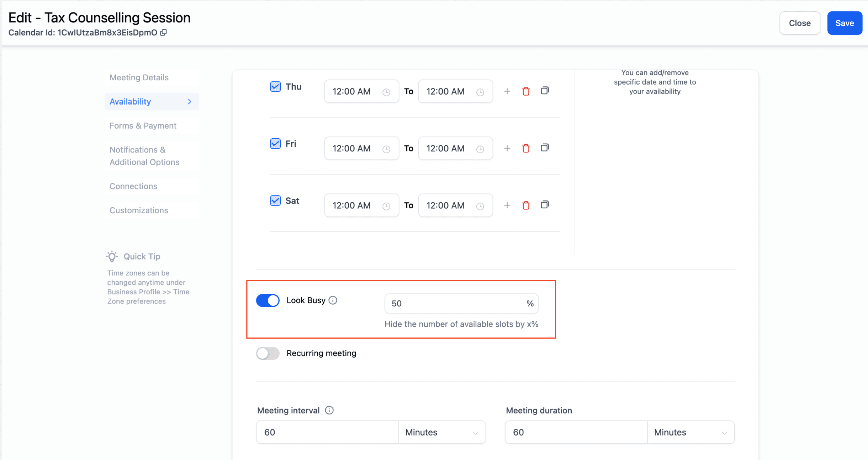Delete the Friday time range

[526, 148]
